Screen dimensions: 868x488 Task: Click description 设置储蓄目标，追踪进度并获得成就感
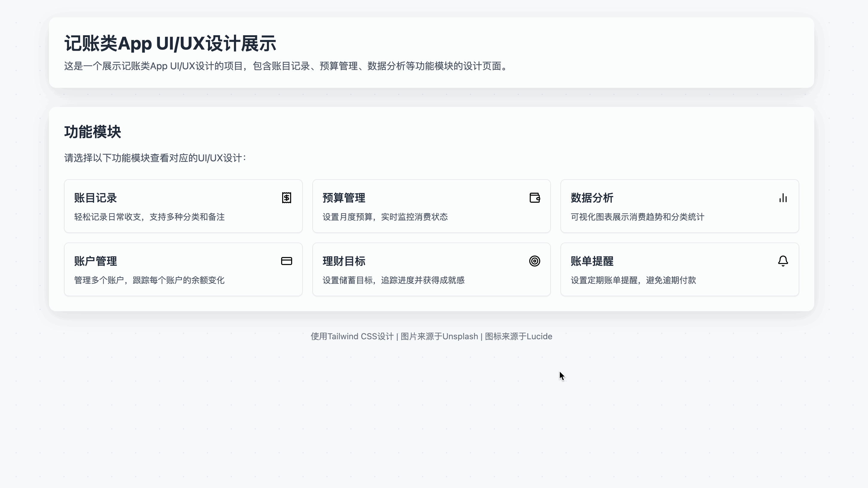pyautogui.click(x=393, y=280)
